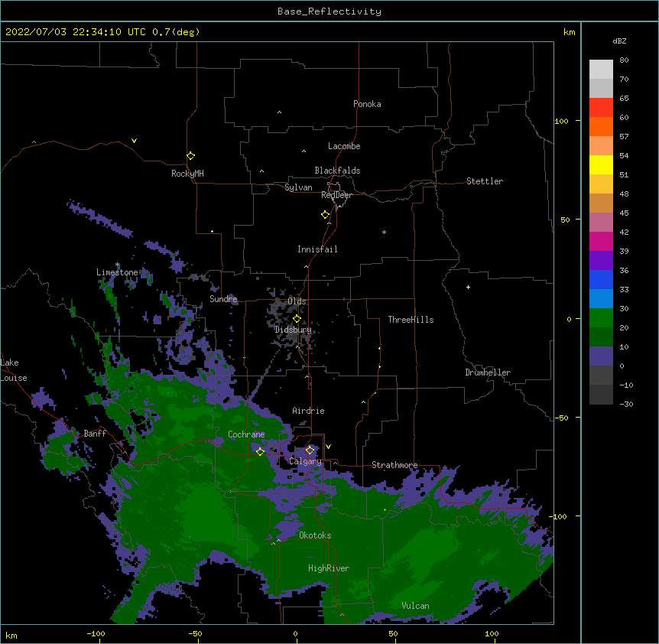The width and height of the screenshot is (659, 644).
Task: Select the magenta 42–39 dBZ legend swatch
Action: click(601, 241)
